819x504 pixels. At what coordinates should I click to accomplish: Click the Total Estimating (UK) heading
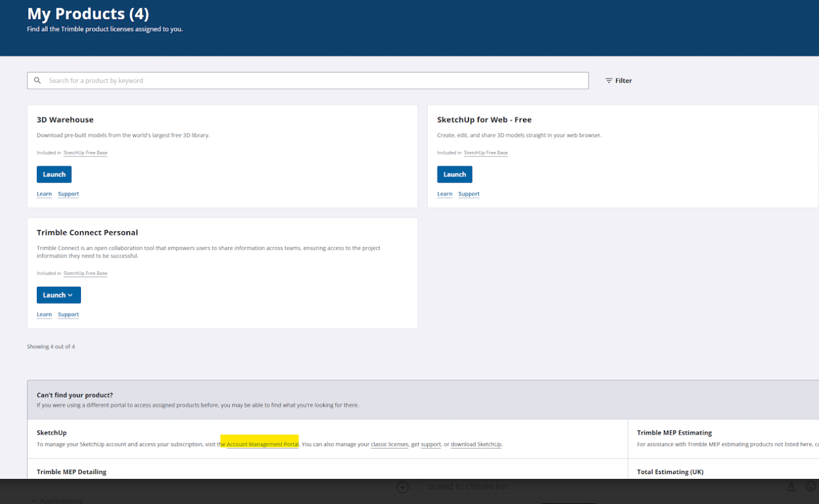click(x=670, y=472)
